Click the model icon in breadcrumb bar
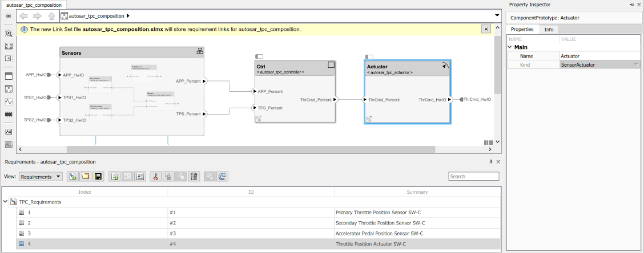 point(64,16)
